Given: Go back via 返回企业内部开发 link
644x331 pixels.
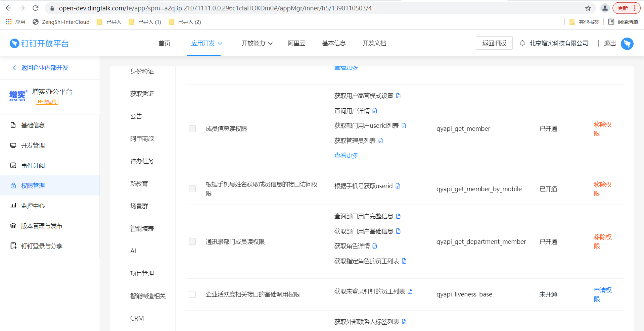Looking at the screenshot, I should [44, 68].
